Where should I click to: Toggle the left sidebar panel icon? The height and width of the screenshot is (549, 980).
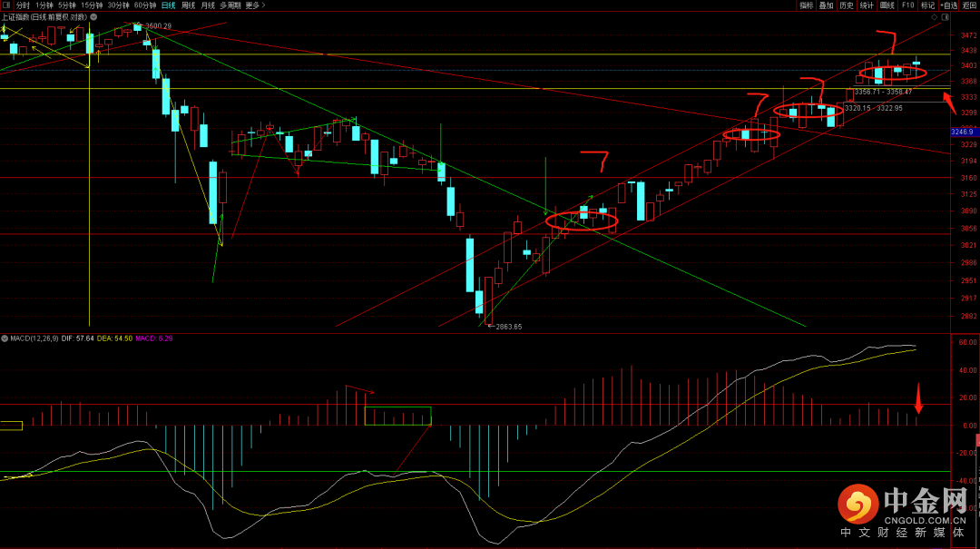point(5,5)
